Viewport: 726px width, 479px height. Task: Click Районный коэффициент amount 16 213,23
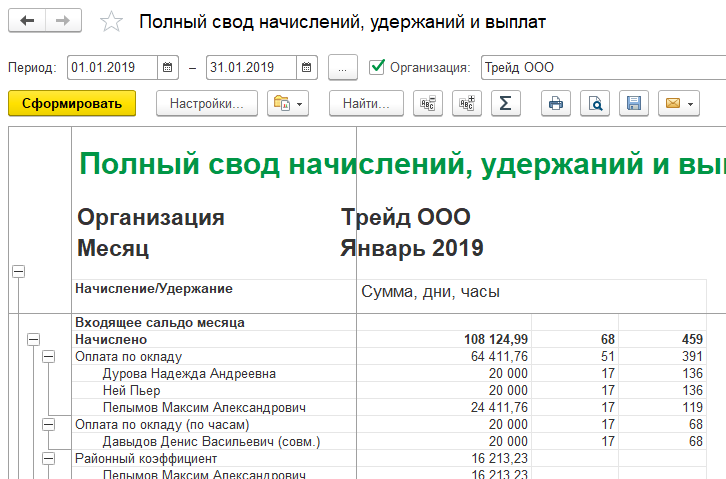click(x=500, y=459)
